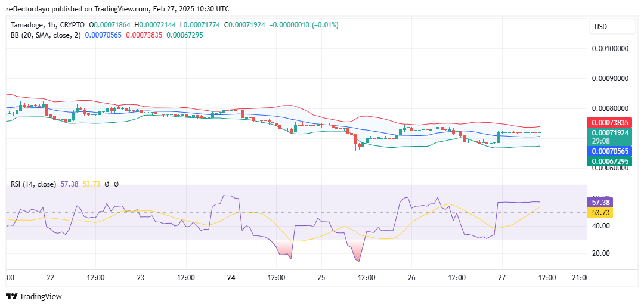Select the high price value H0.00072144
Image resolution: width=644 pixels, height=307 pixels.
(154, 25)
